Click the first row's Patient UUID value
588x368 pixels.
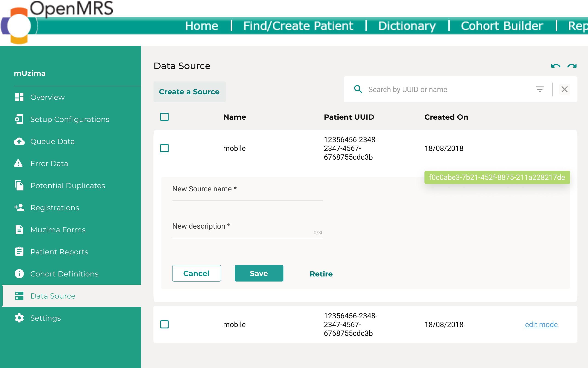pyautogui.click(x=351, y=148)
